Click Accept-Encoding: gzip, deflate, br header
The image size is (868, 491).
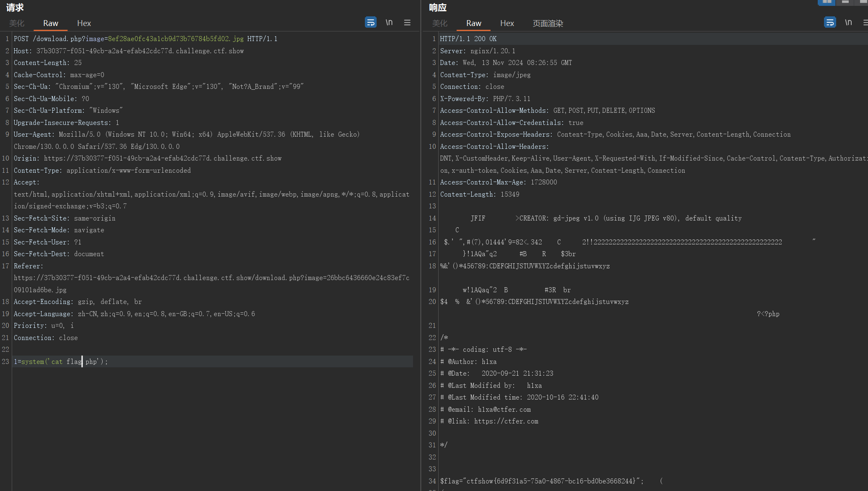coord(78,302)
